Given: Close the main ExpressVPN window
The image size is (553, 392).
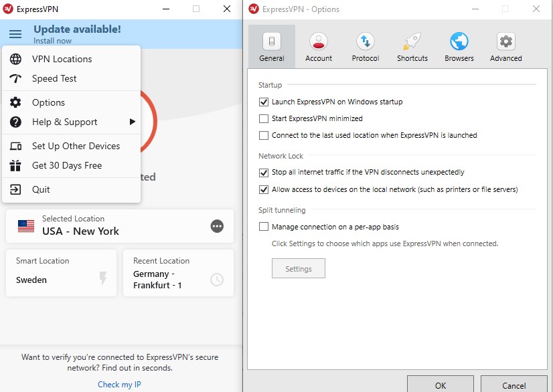Looking at the screenshot, I should pyautogui.click(x=227, y=9).
